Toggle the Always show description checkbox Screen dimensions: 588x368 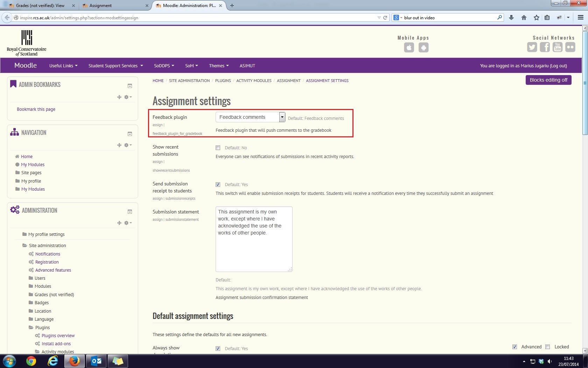pyautogui.click(x=218, y=349)
